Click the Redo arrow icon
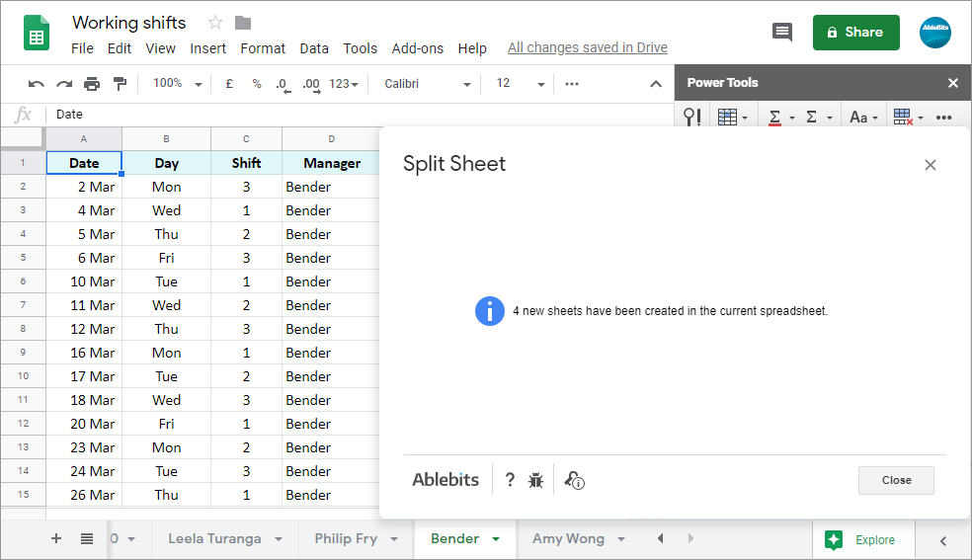Image resolution: width=972 pixels, height=560 pixels. (64, 84)
